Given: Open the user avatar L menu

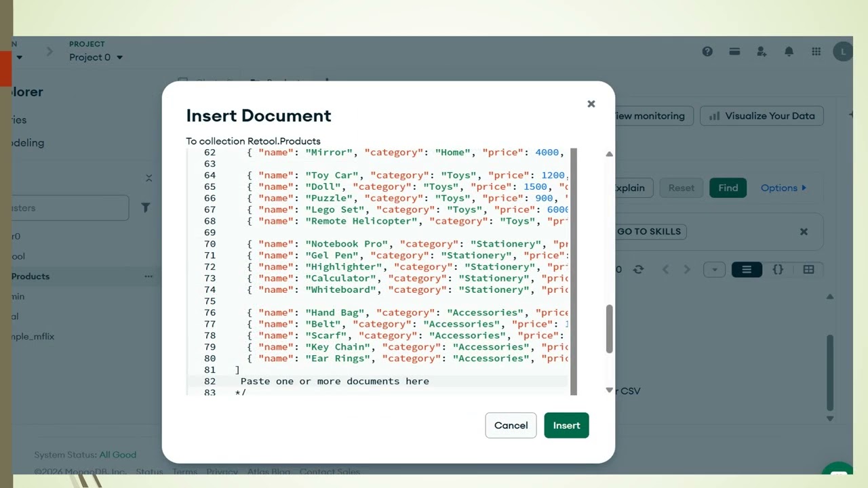Looking at the screenshot, I should point(843,52).
